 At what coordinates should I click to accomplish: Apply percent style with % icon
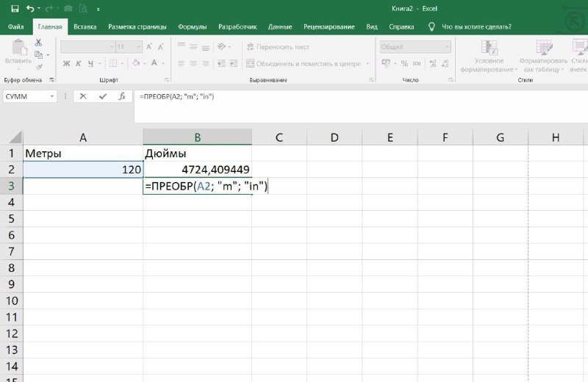click(x=404, y=64)
